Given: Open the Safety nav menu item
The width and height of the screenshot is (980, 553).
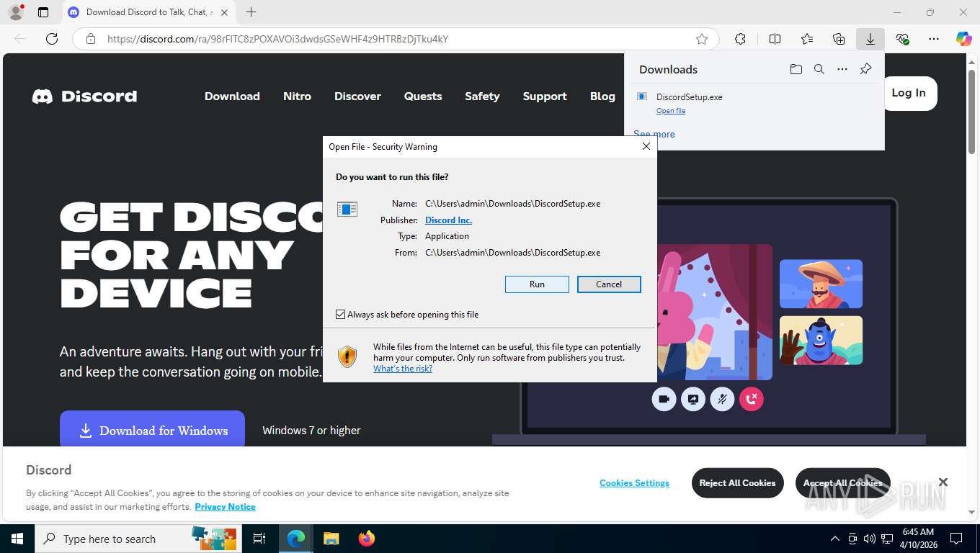Looking at the screenshot, I should (482, 96).
